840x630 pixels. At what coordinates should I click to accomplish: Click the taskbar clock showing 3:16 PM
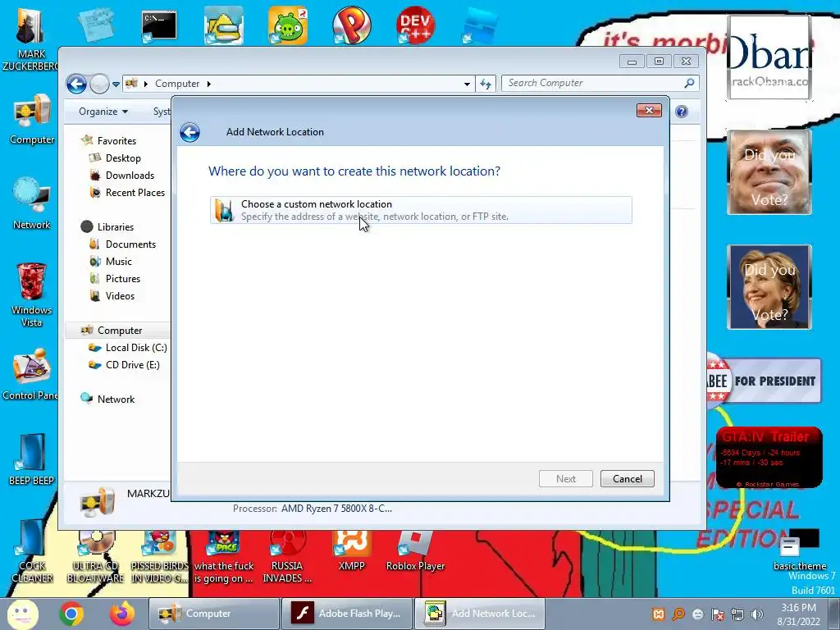click(x=799, y=614)
